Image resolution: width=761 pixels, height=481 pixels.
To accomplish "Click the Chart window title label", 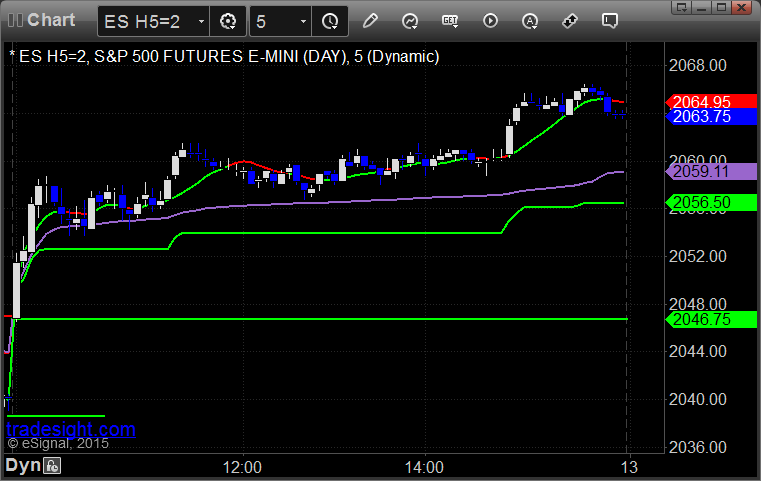I will pos(51,20).
